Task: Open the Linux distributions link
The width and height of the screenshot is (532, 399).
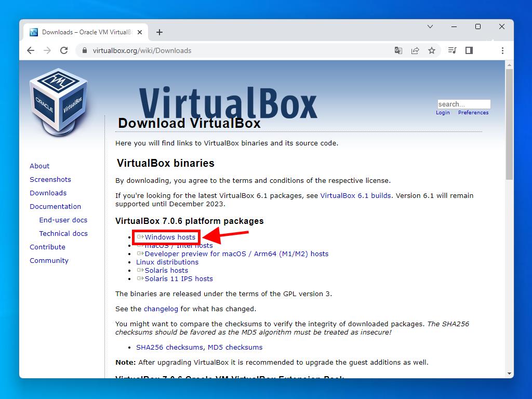Action: click(x=167, y=262)
